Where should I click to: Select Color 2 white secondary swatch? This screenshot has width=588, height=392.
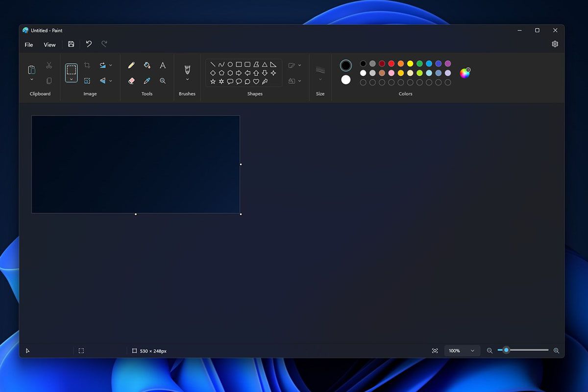[x=346, y=79]
